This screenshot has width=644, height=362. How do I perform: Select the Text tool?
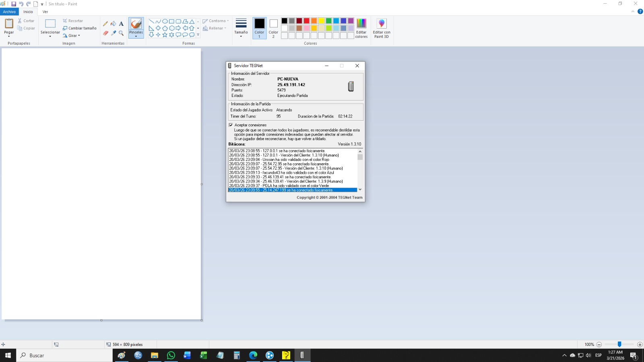(x=121, y=24)
